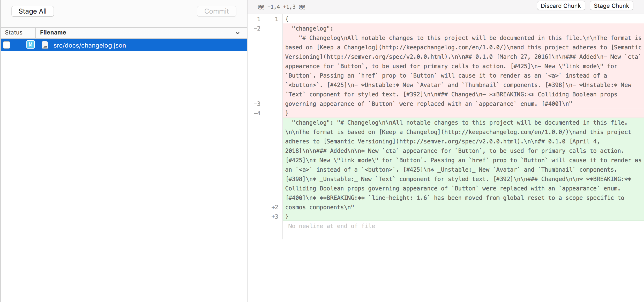Click the -2 marker in the left gutter
Image resolution: width=644 pixels, height=302 pixels.
point(257,29)
